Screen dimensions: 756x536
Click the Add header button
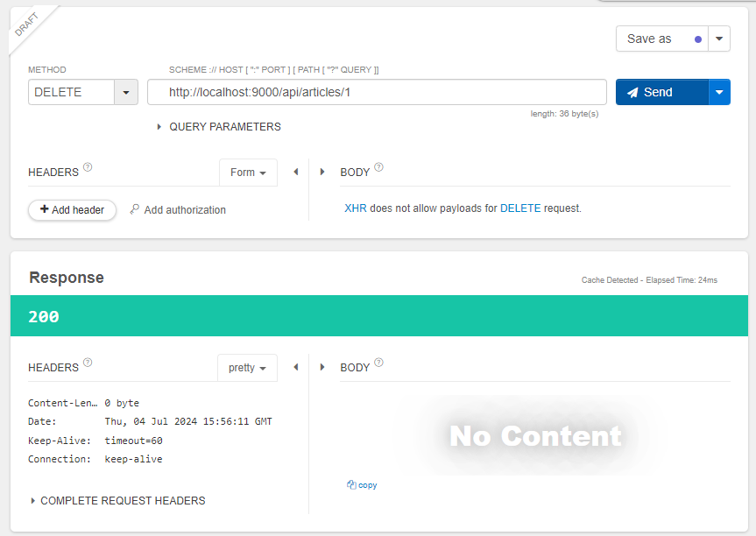73,210
